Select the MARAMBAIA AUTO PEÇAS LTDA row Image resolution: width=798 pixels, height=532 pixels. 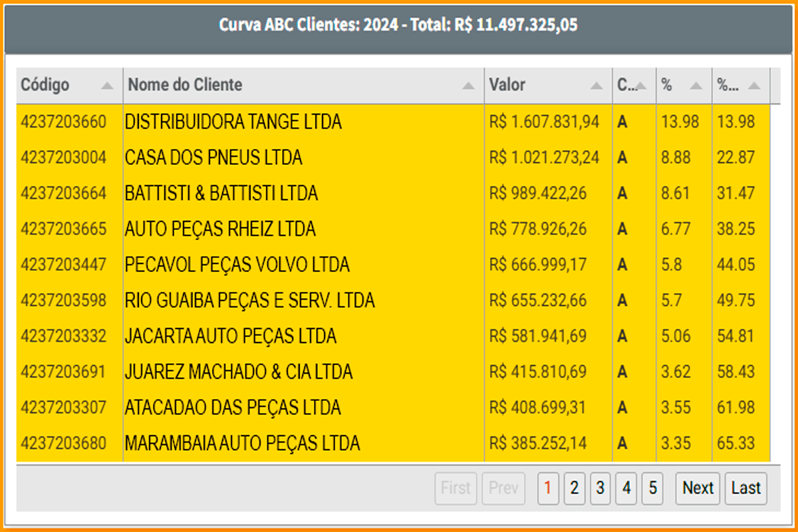click(x=242, y=442)
